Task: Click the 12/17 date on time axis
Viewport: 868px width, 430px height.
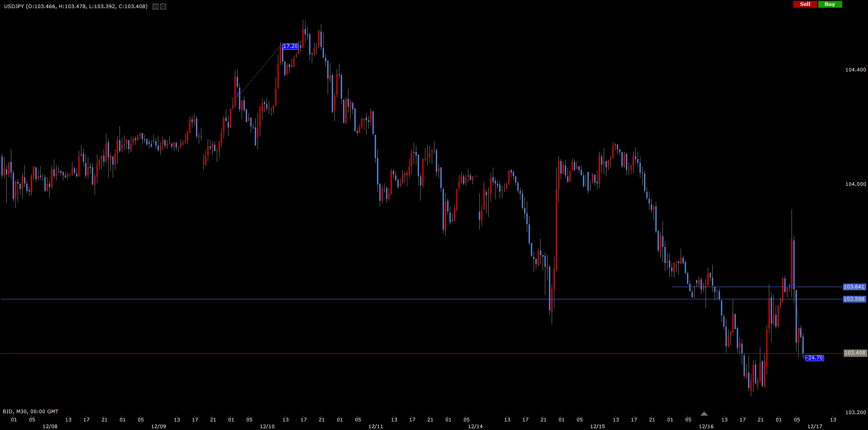Action: point(815,426)
